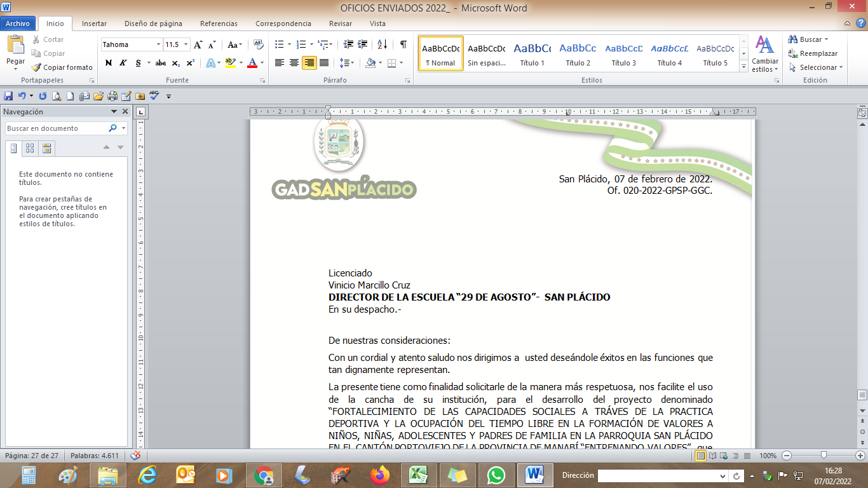
Task: Expand the Seleccionar dropdown
Action: 817,67
